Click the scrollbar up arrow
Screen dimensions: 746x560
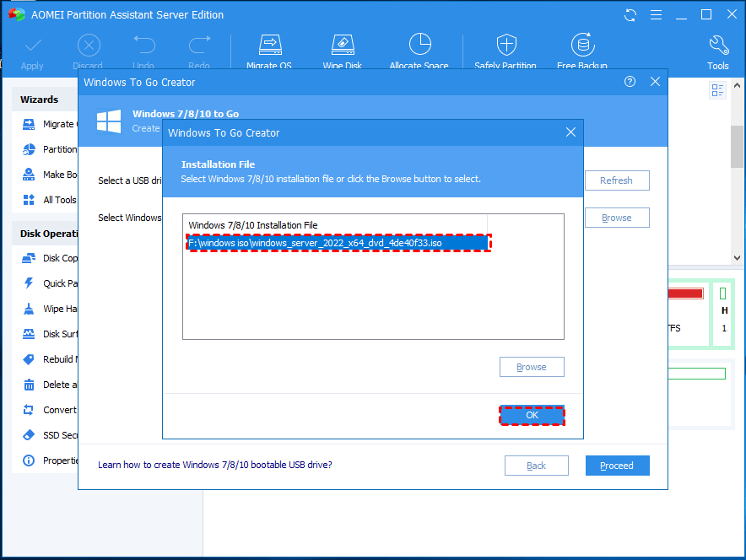pos(737,85)
